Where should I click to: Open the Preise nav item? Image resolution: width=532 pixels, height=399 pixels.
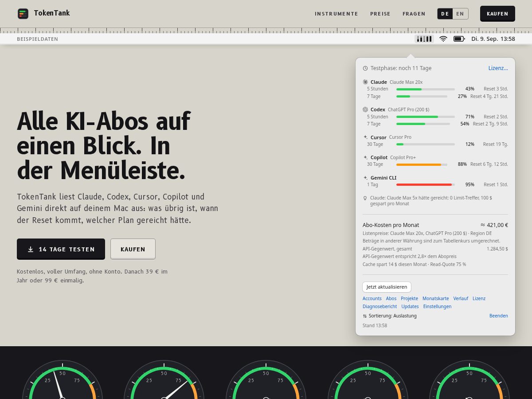tap(380, 14)
